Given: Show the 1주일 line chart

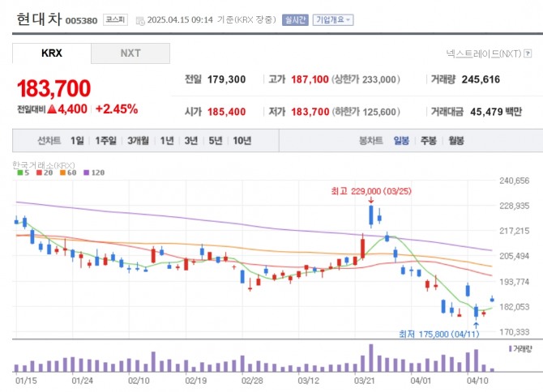Looking at the screenshot, I should tap(105, 140).
